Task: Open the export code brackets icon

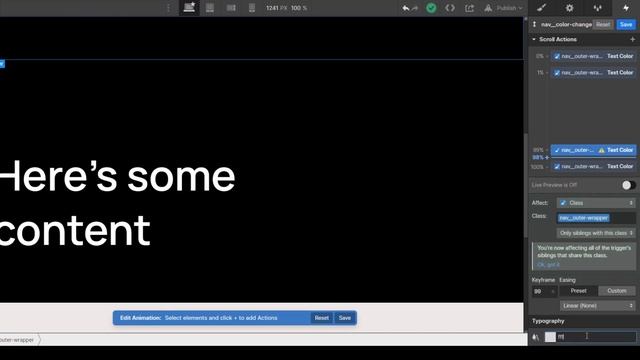Action: 450,8
